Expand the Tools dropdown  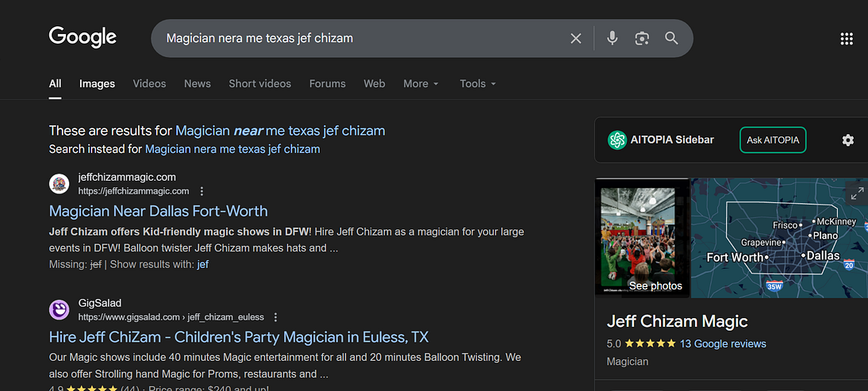[x=478, y=83]
